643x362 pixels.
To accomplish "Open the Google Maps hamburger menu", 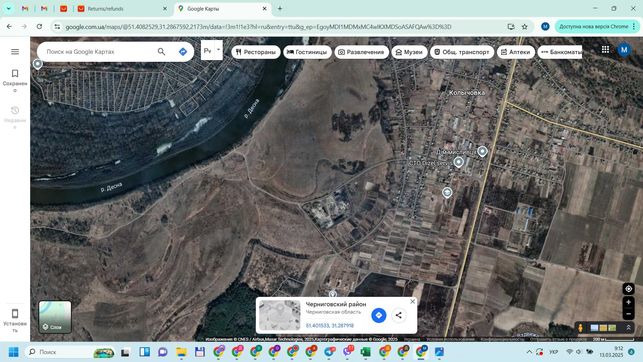I will click(15, 52).
